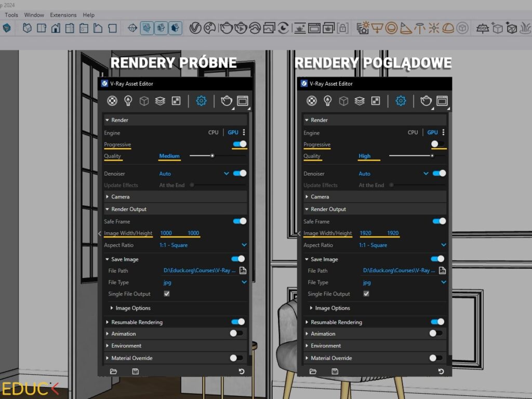Open Materials tab in the Rendery Próbne editor
532x399 pixels.
112,101
